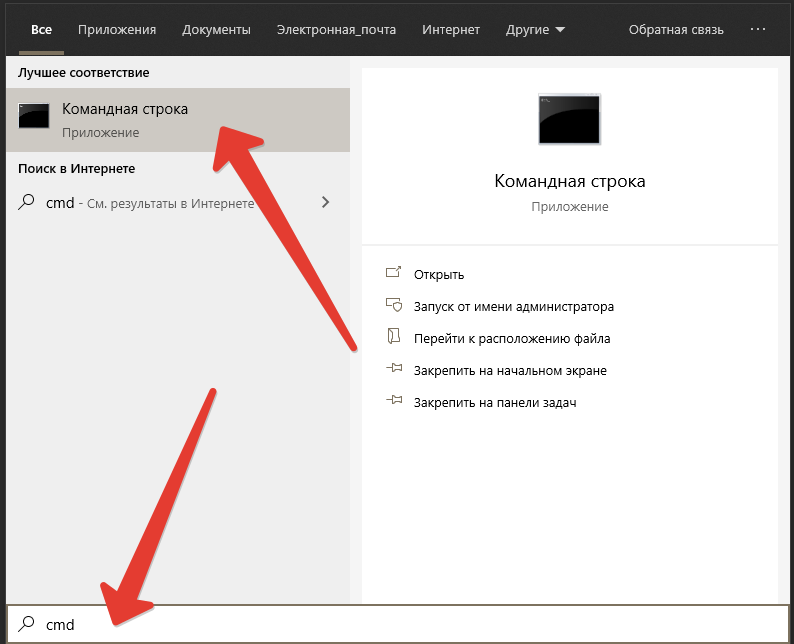Open cmd См. результаты в Интернете link

[x=150, y=202]
